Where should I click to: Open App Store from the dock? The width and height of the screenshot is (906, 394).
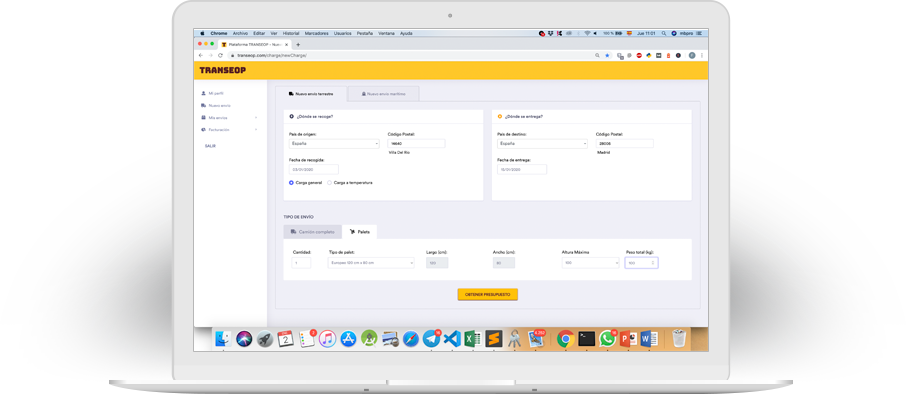click(348, 339)
